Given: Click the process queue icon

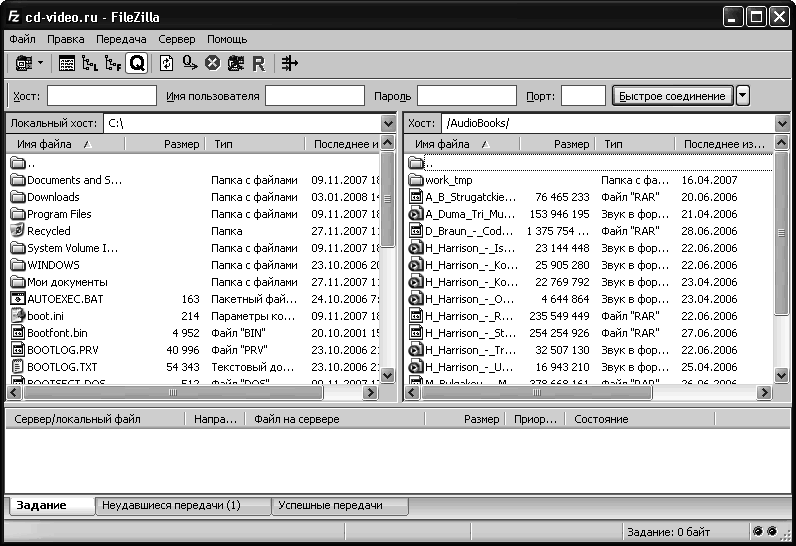Looking at the screenshot, I should click(x=189, y=63).
